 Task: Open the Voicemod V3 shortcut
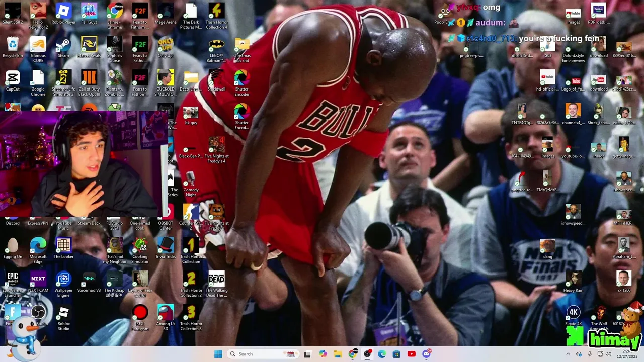tap(89, 283)
